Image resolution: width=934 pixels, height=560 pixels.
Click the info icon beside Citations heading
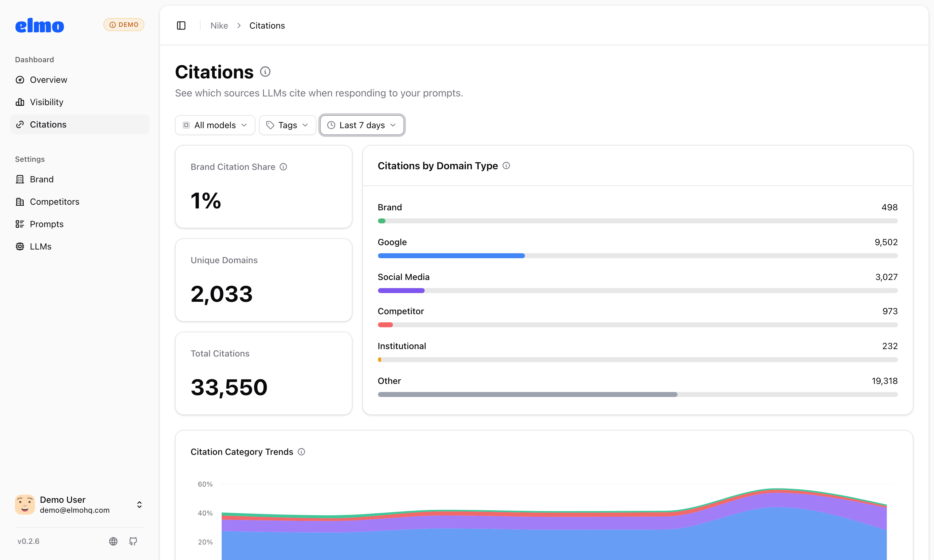(265, 72)
